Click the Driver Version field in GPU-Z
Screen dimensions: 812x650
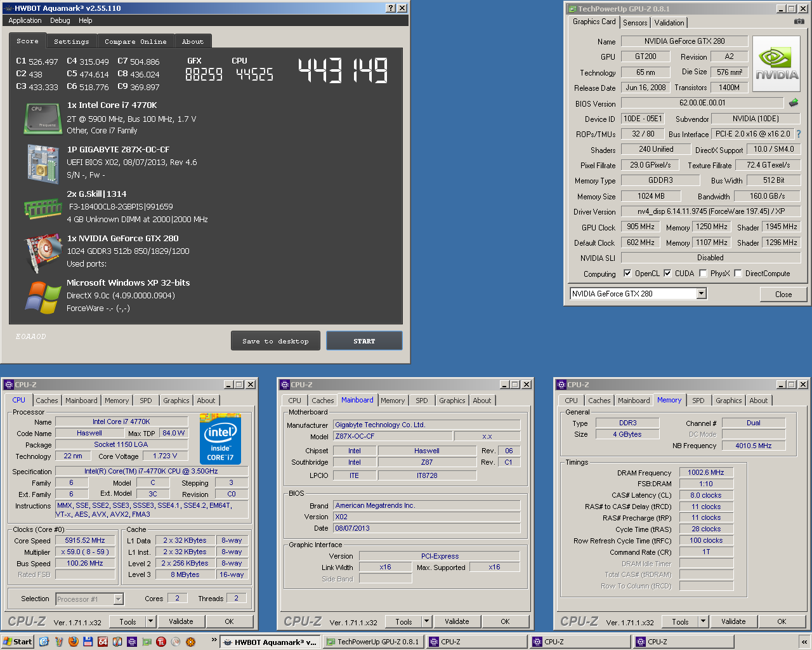(x=710, y=211)
